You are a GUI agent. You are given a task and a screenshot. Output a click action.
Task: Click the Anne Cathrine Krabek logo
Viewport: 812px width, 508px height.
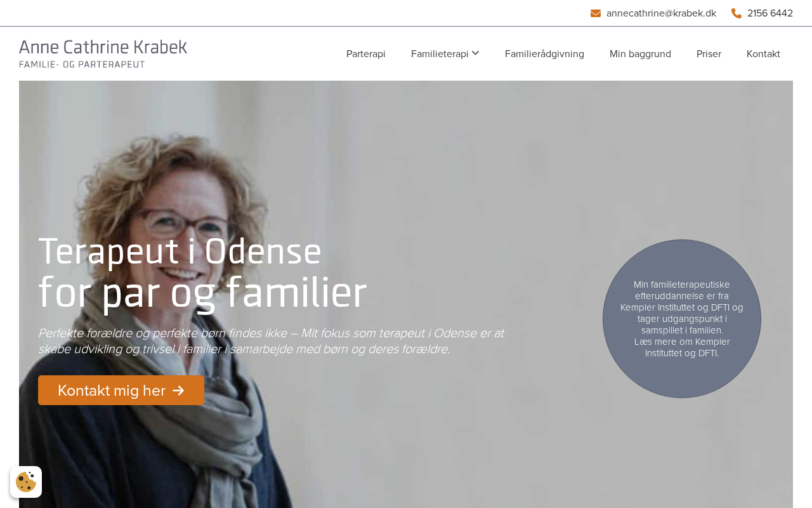click(103, 53)
